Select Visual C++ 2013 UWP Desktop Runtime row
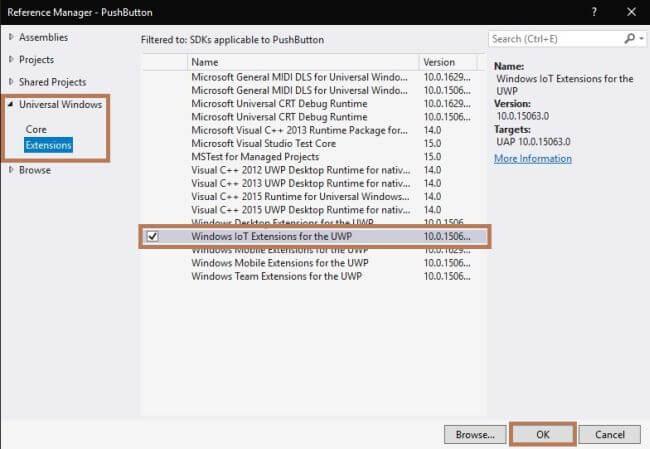Screen dimensions: 650x449 tap(313, 183)
